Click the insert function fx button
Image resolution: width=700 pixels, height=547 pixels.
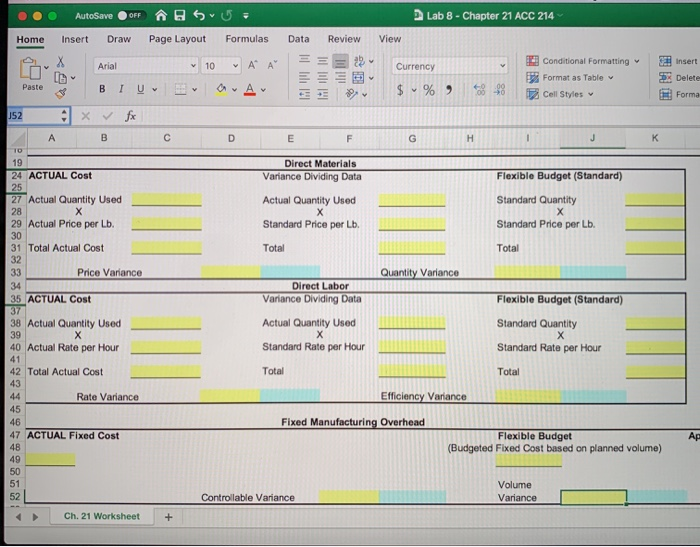(130, 117)
